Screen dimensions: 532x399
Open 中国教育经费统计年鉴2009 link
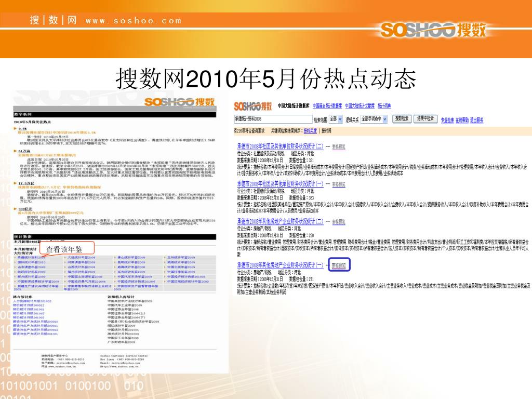click(x=38, y=281)
